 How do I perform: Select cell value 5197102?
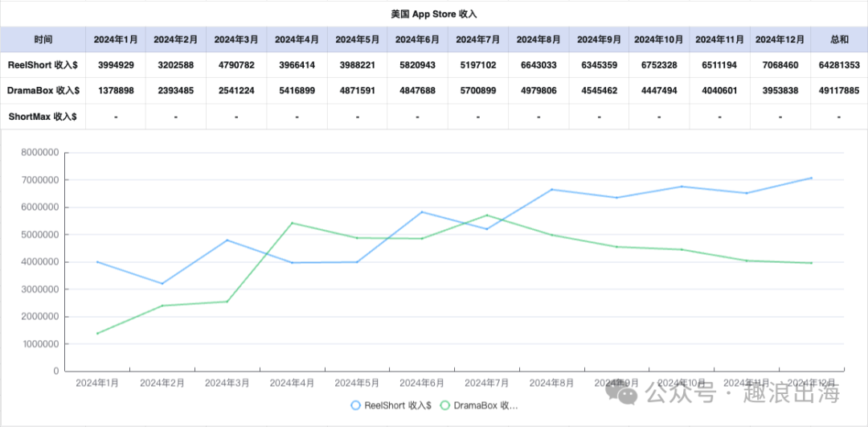[477, 65]
